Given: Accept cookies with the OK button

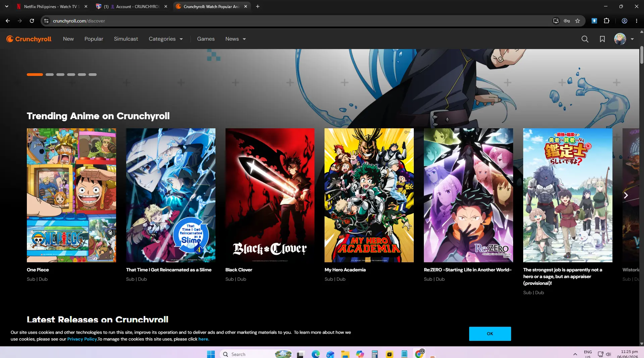Looking at the screenshot, I should 490,333.
